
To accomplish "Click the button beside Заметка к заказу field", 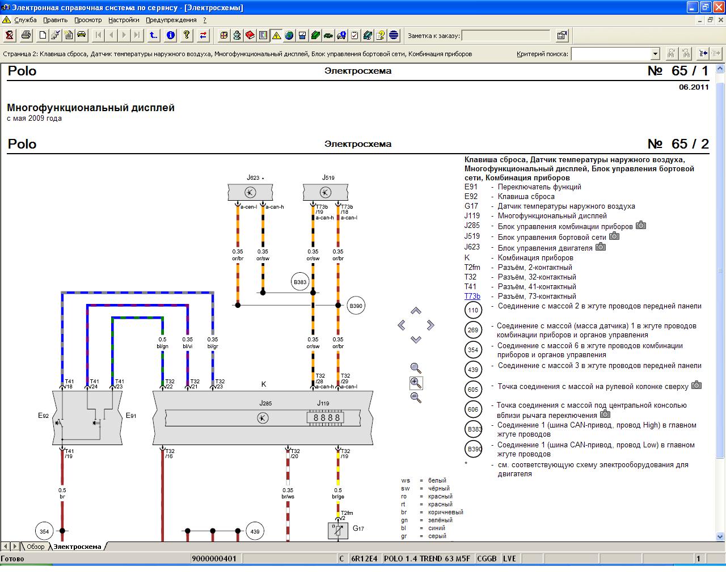I will pos(562,36).
